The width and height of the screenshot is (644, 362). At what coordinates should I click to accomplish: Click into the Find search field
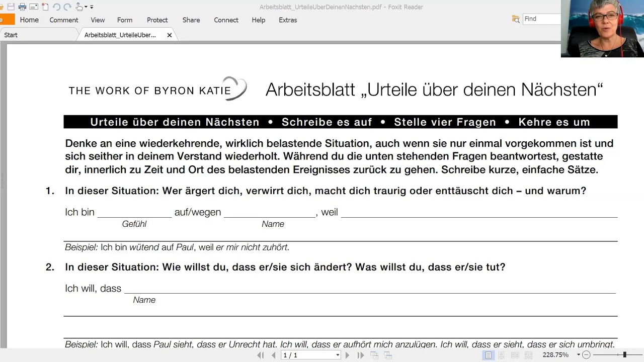pos(542,19)
